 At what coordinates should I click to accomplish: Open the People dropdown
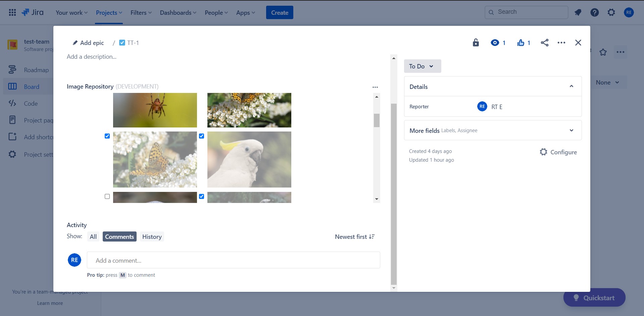click(216, 12)
